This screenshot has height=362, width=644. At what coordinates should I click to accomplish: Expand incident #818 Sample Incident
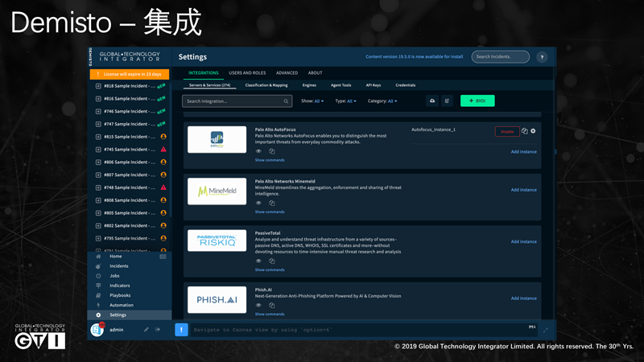point(98,86)
